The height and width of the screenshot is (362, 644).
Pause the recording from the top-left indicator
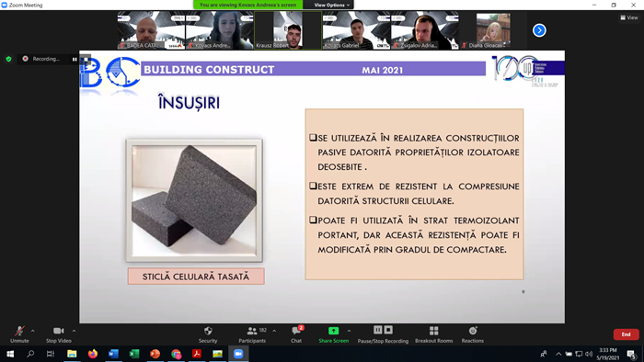[75, 59]
